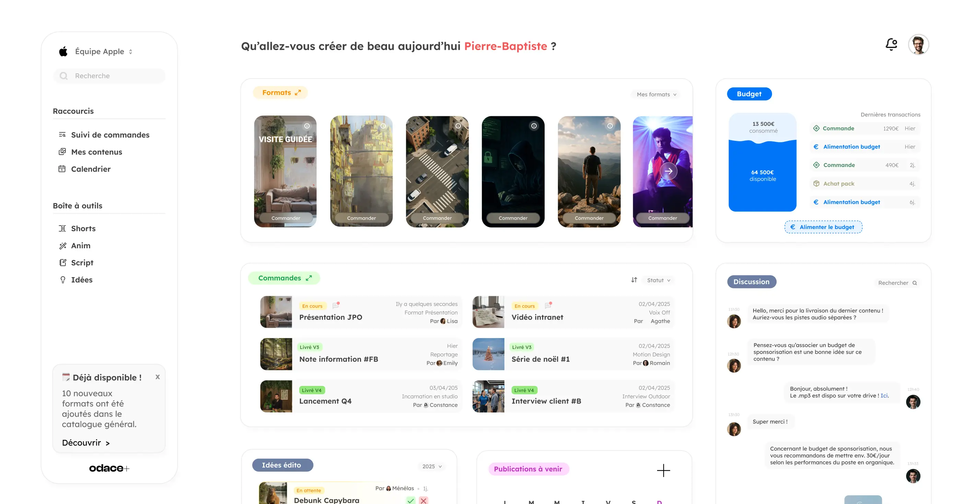Dismiss the Déjà disponible notice
980x504 pixels.
click(x=157, y=377)
